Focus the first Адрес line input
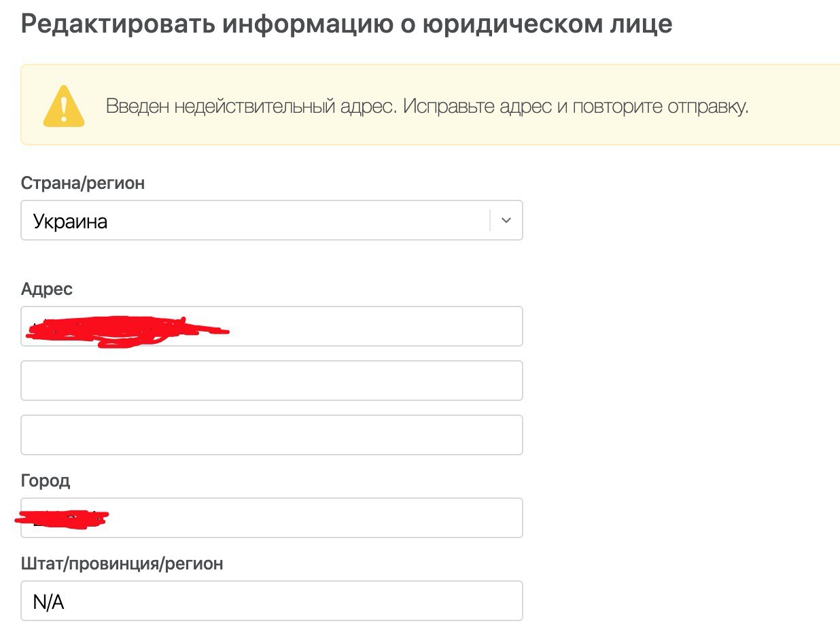This screenshot has height=632, width=840. (272, 326)
